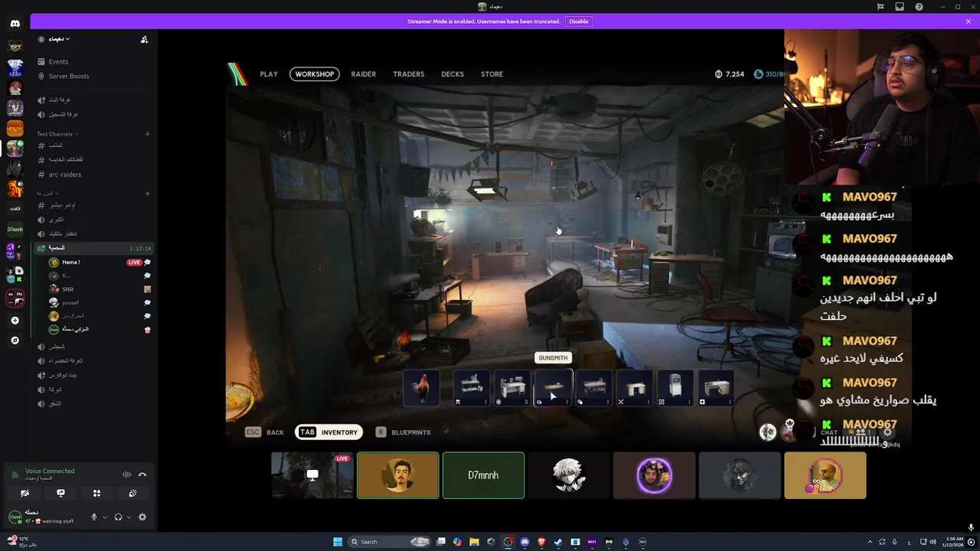
Task: Open the arc-raiders text channel
Action: click(x=64, y=174)
